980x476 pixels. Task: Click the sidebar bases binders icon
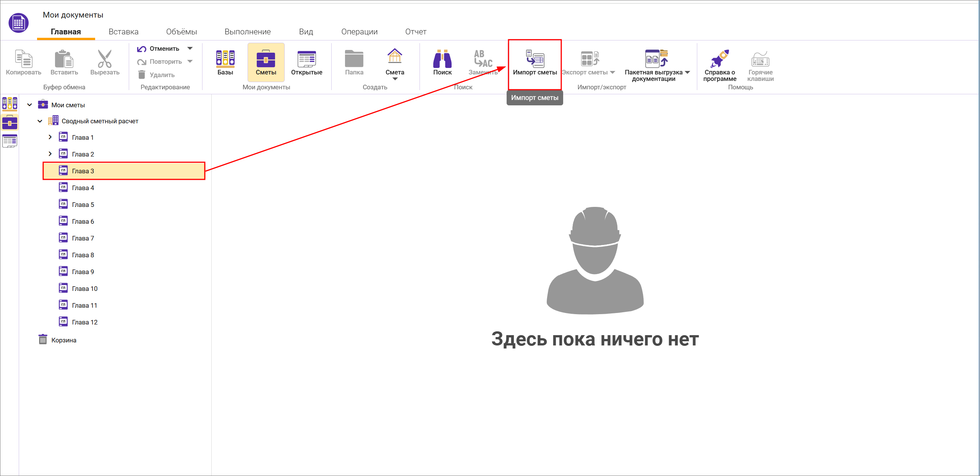tap(10, 103)
